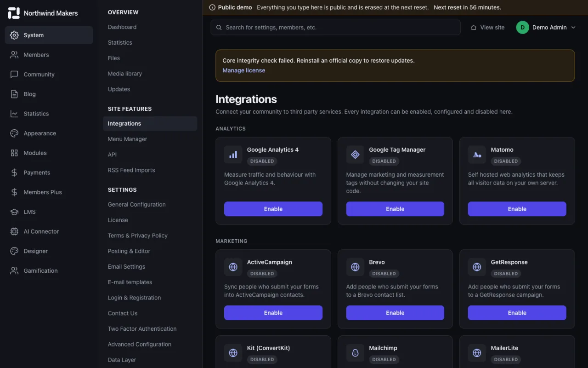Click the Kit (ConvertKit) globe icon
Viewport: 588px width, 368px height.
[x=233, y=353]
